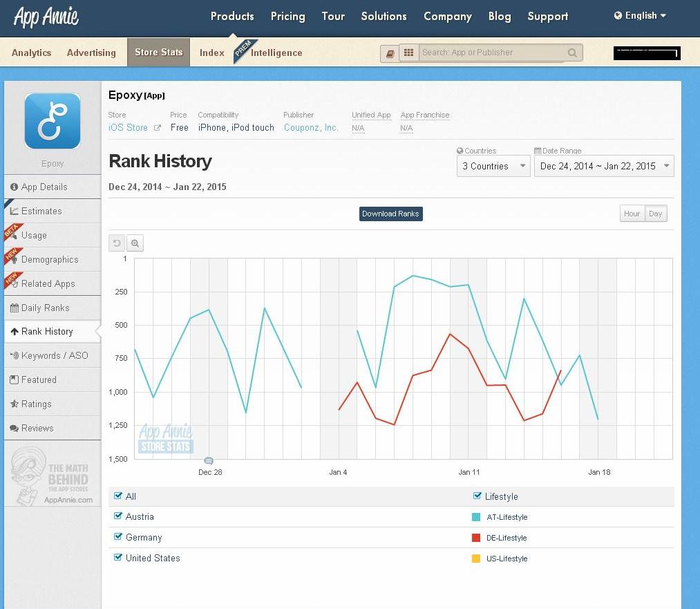
Task: Select Rank History in sidebar
Action: [x=53, y=331]
